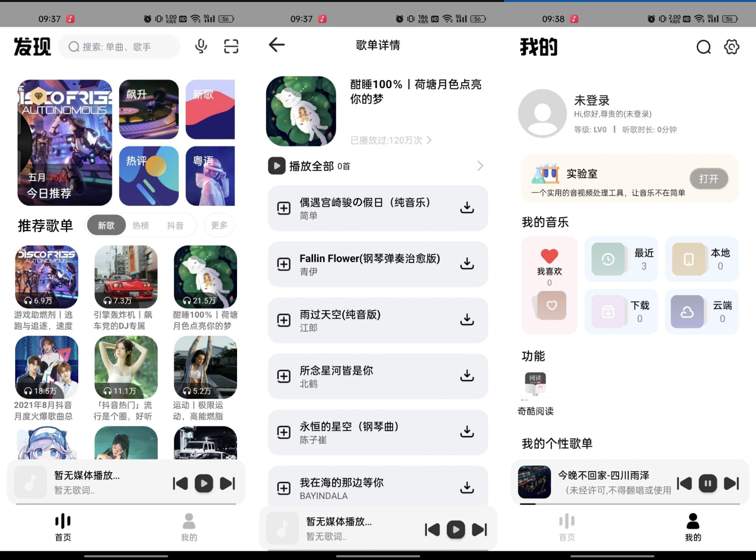Screen dimensions: 756x560
Task: Add Fallin Flower to a playlist
Action: click(283, 264)
